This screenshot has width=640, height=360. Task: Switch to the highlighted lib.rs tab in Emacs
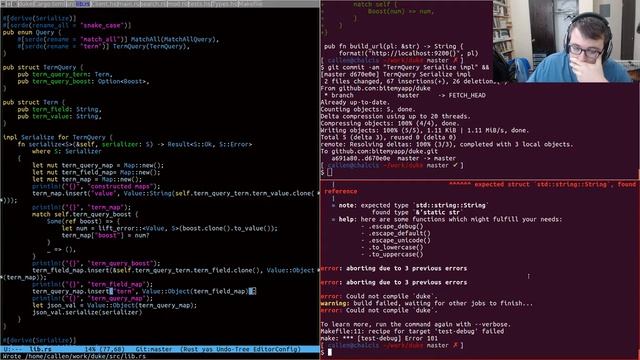pos(82,4)
